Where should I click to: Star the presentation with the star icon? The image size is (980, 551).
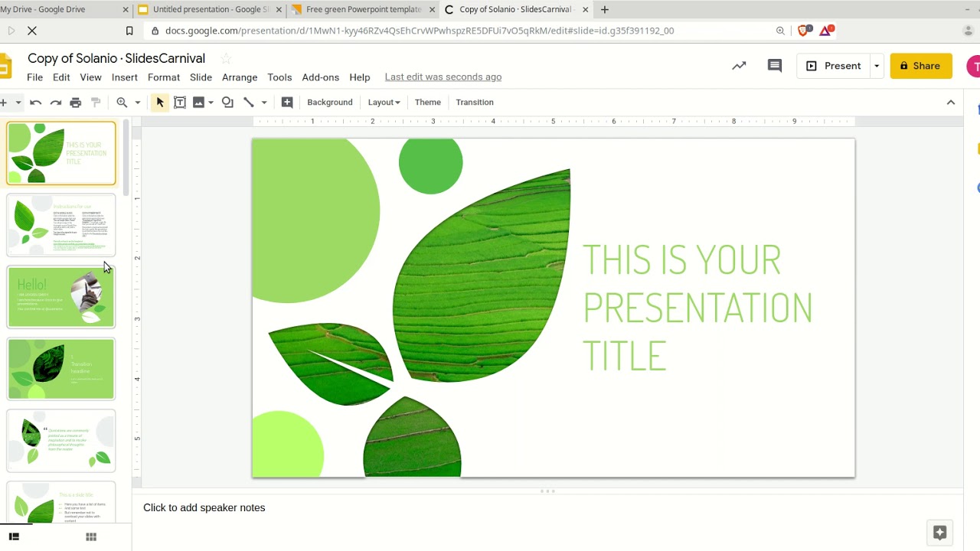tap(226, 59)
